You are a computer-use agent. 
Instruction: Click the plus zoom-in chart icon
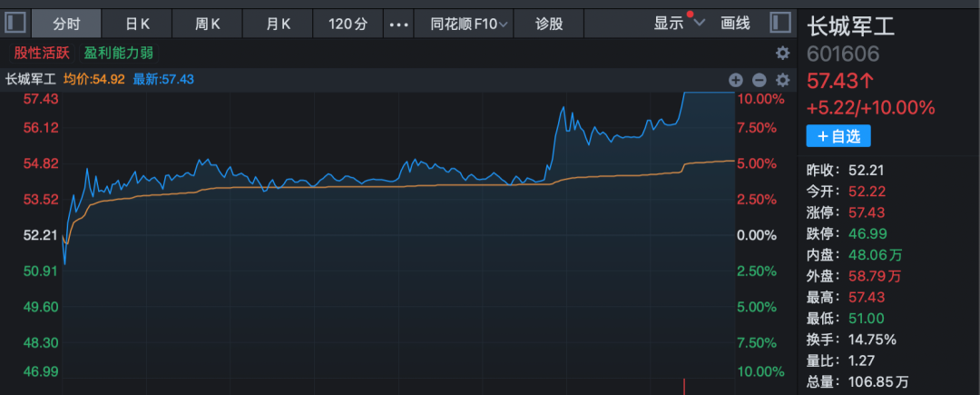click(735, 80)
